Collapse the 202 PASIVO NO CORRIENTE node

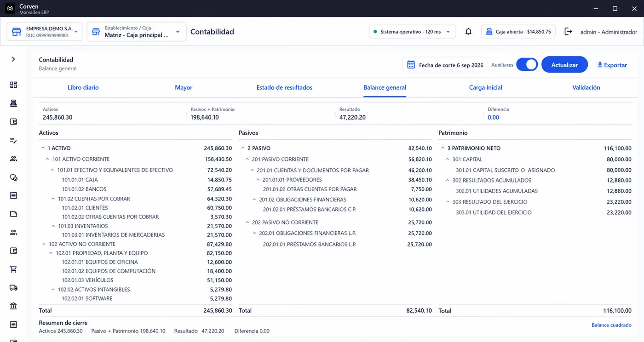(x=247, y=222)
